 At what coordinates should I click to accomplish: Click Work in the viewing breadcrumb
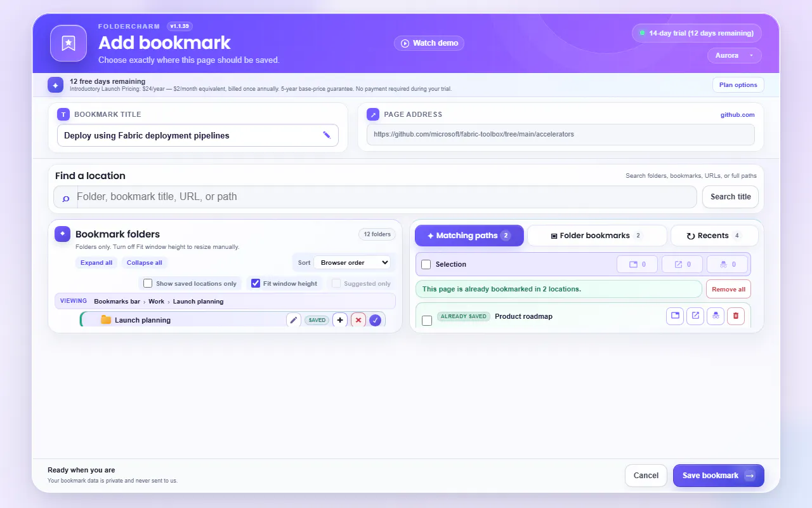156,301
